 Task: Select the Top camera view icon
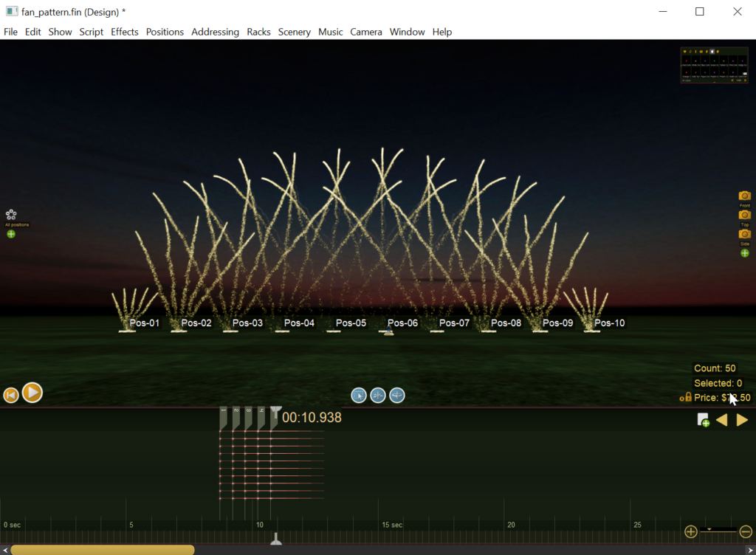click(744, 215)
